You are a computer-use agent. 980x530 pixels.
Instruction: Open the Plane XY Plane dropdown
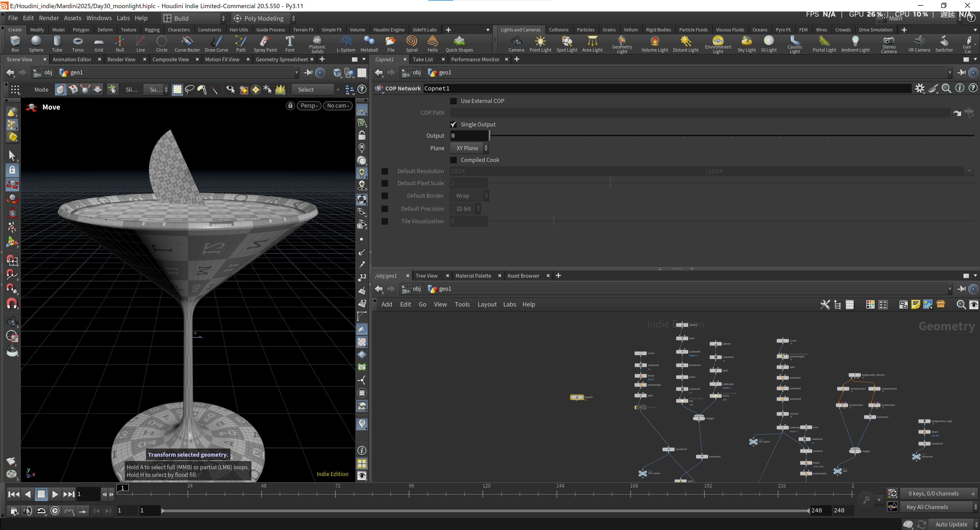tap(469, 148)
